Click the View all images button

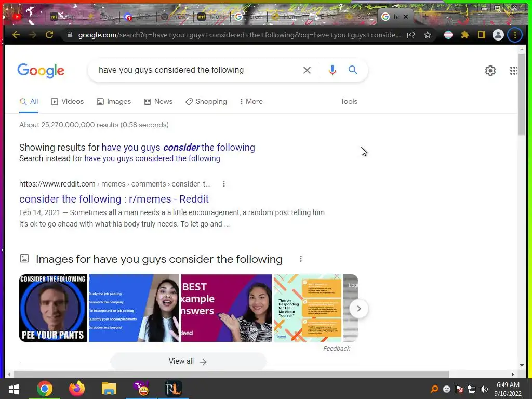click(188, 362)
